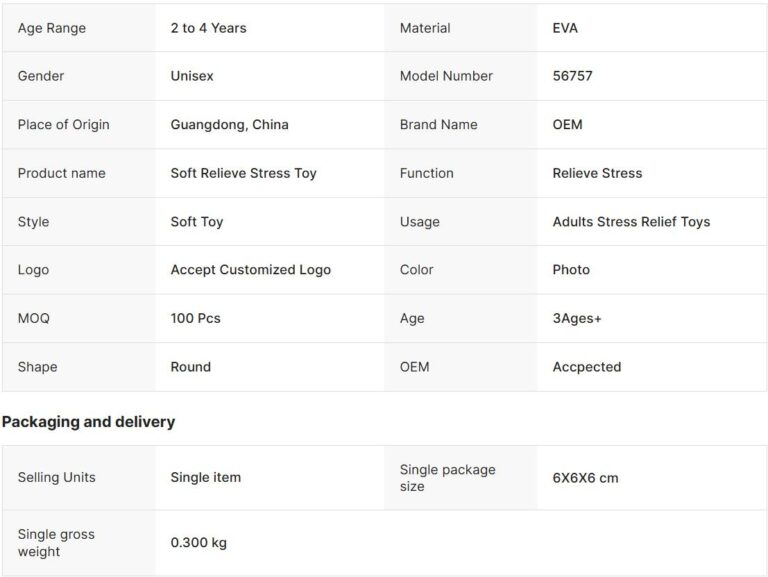Viewport: 768px width, 577px height.
Task: Click "Adults Stress Relief Toys" usage value
Action: [x=631, y=222]
